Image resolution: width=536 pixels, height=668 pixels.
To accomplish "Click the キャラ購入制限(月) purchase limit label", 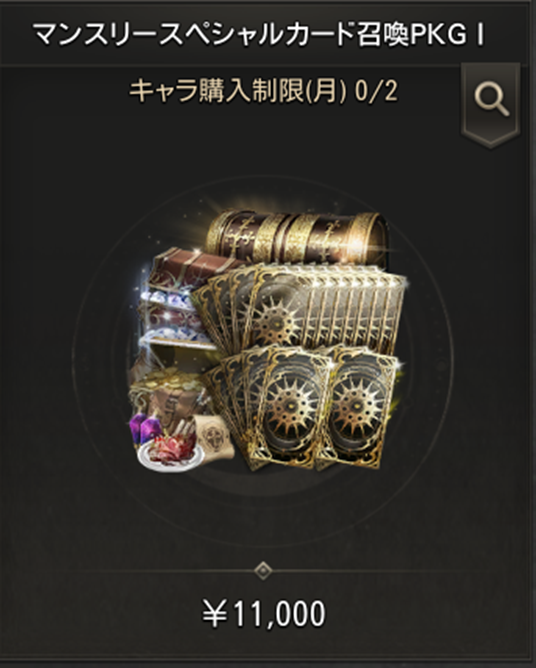I will click(238, 91).
